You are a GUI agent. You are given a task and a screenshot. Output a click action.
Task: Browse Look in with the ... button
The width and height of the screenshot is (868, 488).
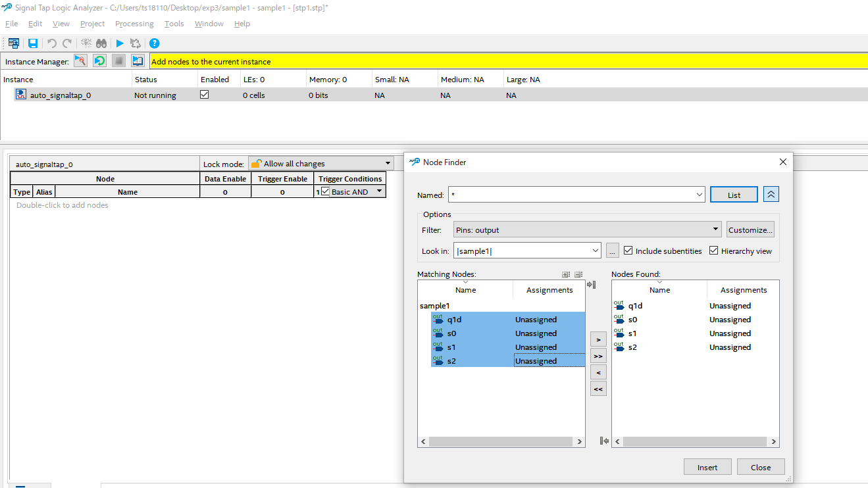point(613,251)
